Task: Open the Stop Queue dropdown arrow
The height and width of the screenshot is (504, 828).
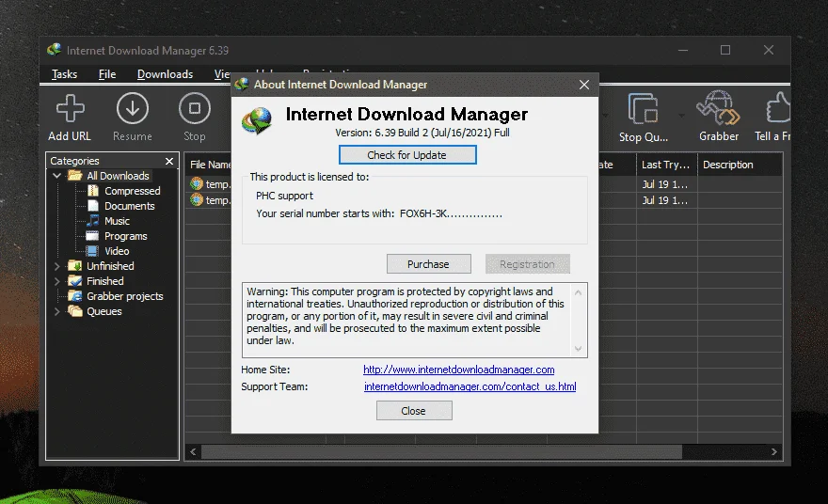Action: [681, 116]
